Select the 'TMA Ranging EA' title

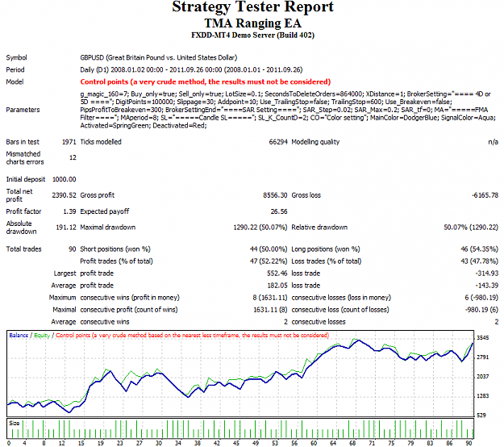pyautogui.click(x=252, y=23)
